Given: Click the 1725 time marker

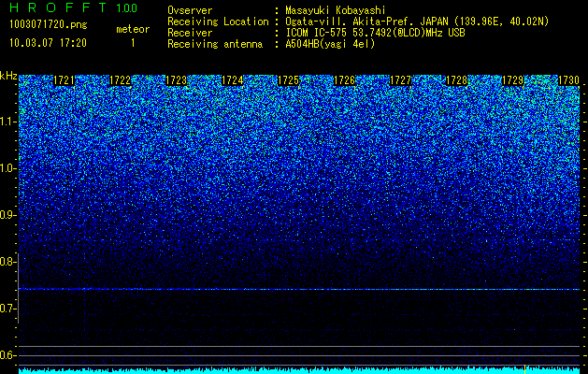Looking at the screenshot, I should coord(288,80).
